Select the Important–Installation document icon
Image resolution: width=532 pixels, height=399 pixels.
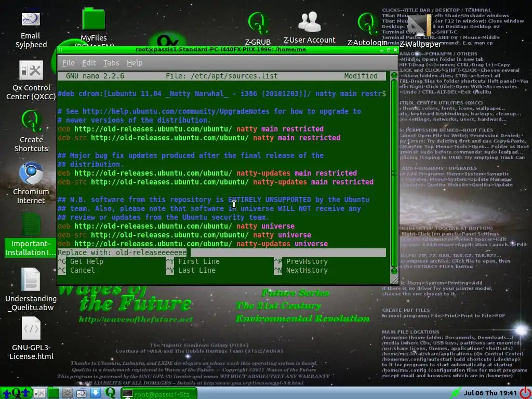(x=31, y=235)
